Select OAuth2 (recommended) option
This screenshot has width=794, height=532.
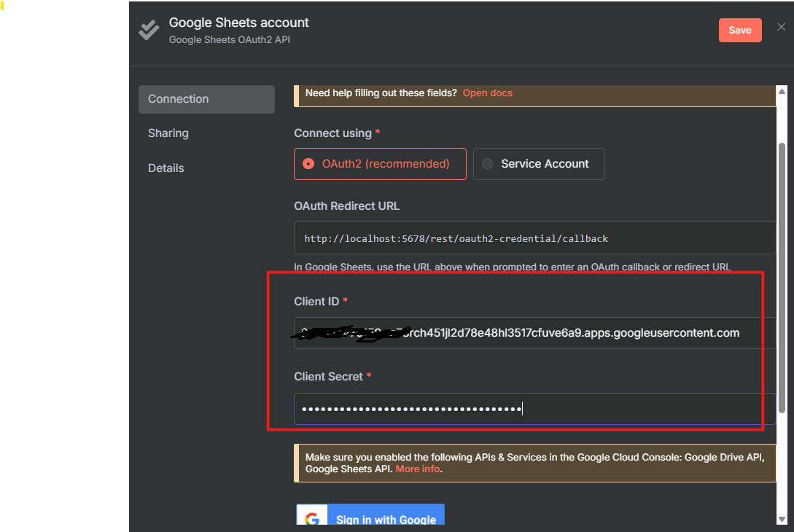pyautogui.click(x=380, y=164)
